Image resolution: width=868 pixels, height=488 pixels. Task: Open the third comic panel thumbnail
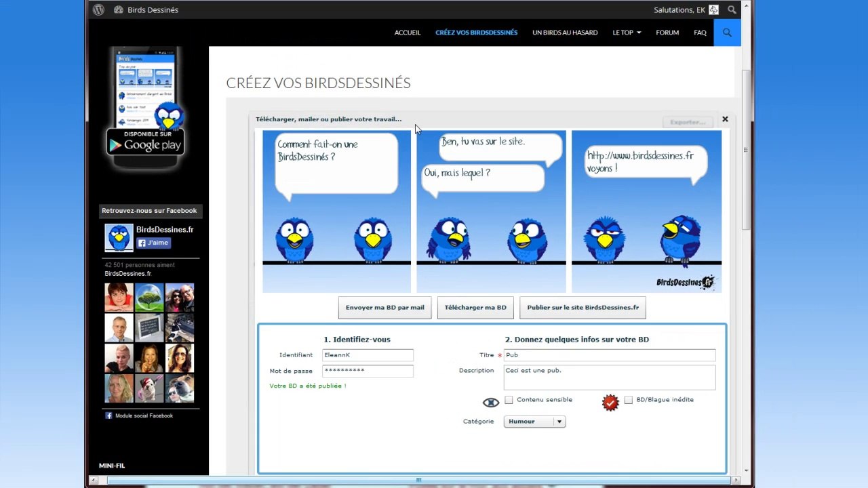[646, 211]
